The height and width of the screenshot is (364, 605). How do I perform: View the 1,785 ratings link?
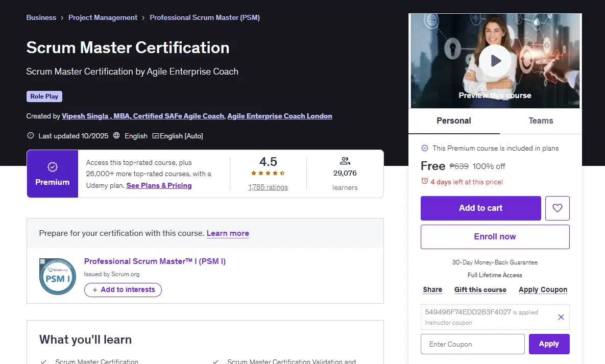pyautogui.click(x=268, y=187)
